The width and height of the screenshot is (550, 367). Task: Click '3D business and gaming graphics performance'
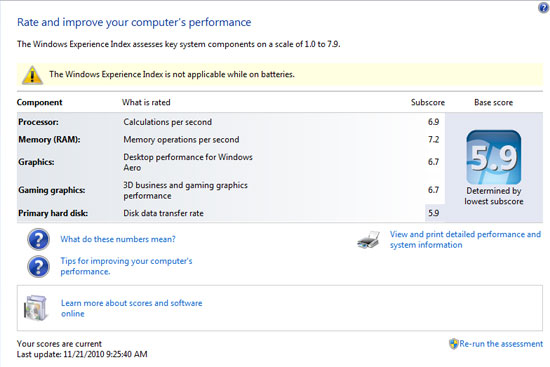[x=185, y=191]
